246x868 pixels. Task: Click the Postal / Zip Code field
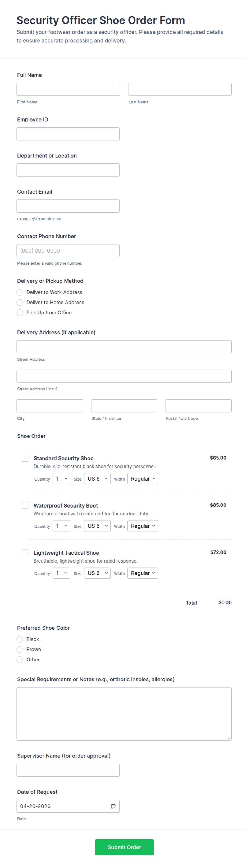(x=198, y=406)
